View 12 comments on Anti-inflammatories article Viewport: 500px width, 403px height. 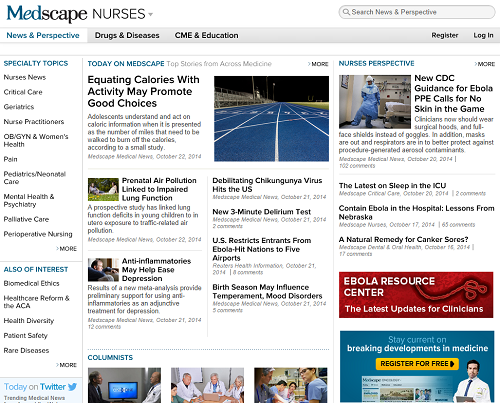(104, 327)
